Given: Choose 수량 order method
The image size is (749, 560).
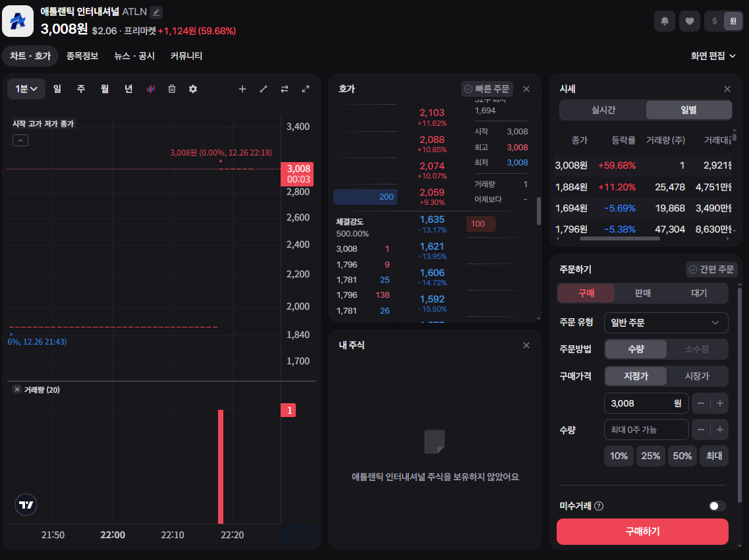Looking at the screenshot, I should 636,349.
